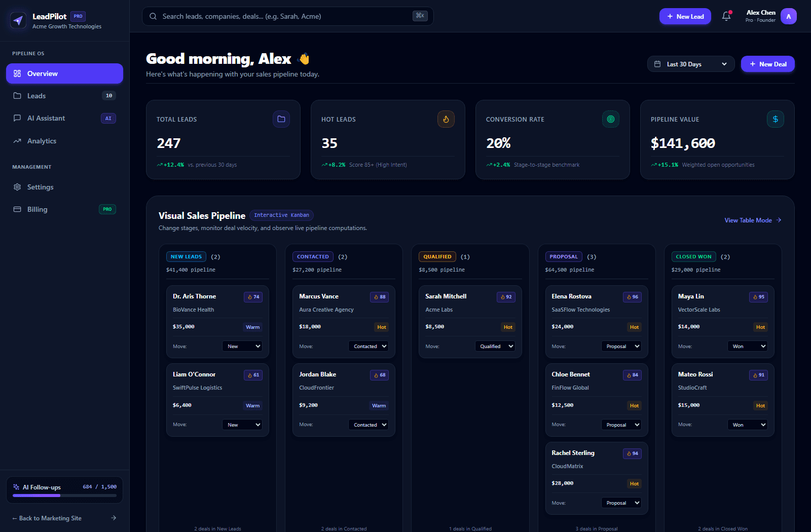
Task: Click the Interactive Kanban badge
Action: coord(281,215)
